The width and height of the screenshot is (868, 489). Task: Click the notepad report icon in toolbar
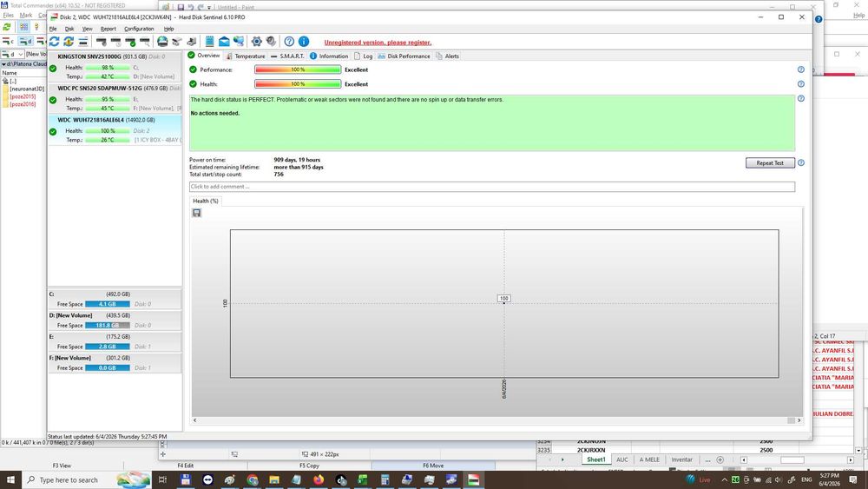[x=209, y=42]
